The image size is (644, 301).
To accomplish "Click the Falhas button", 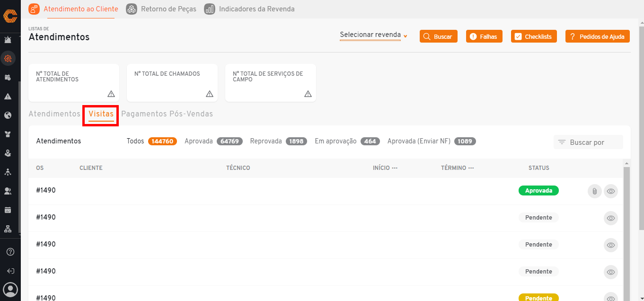I will point(484,36).
